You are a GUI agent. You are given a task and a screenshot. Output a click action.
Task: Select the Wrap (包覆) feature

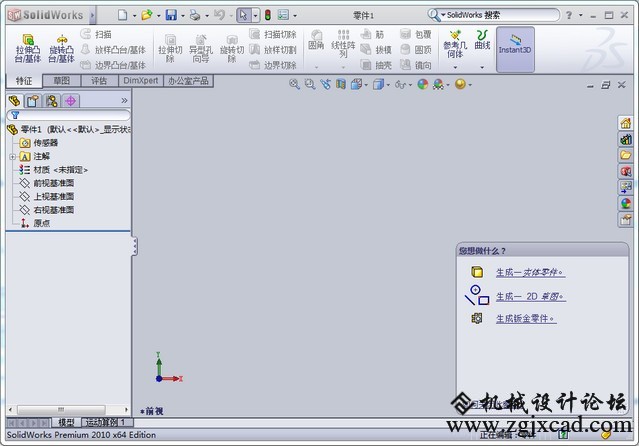(416, 34)
